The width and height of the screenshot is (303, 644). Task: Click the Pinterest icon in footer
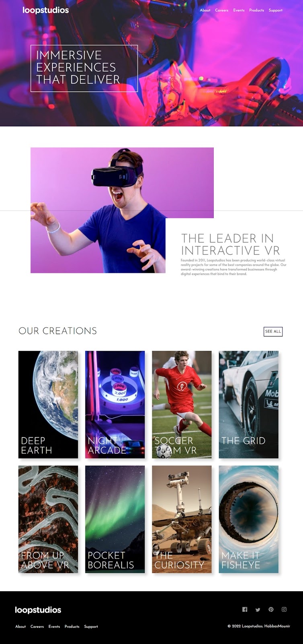(271, 609)
